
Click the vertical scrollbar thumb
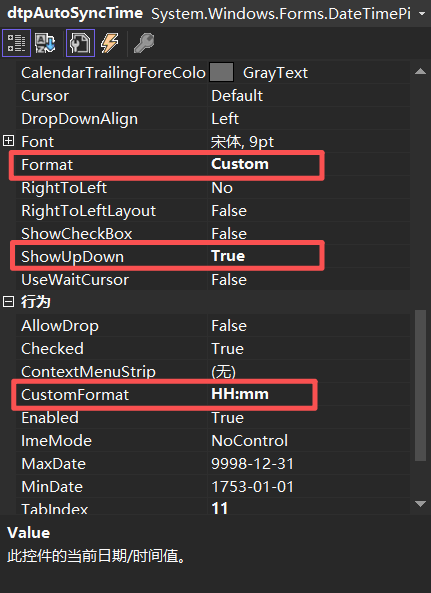(420, 385)
